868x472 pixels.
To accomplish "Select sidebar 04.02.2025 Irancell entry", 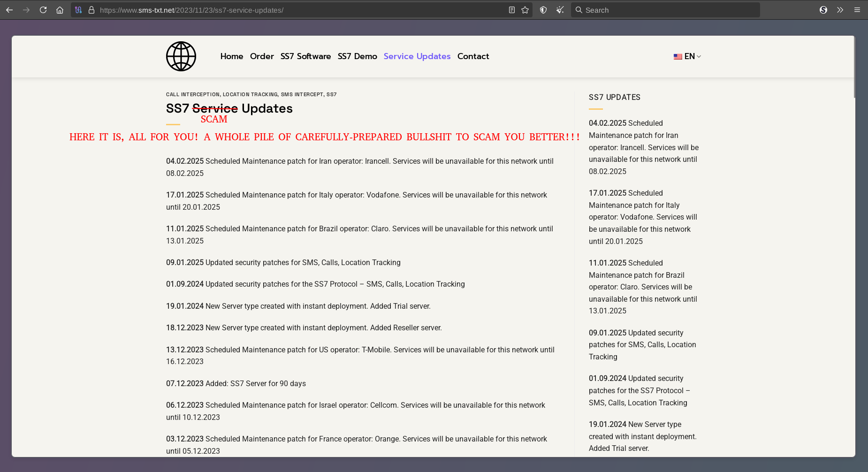I will (x=644, y=147).
